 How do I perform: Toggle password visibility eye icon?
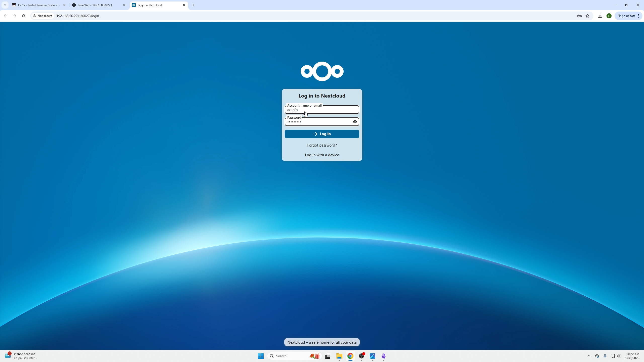coord(355,122)
